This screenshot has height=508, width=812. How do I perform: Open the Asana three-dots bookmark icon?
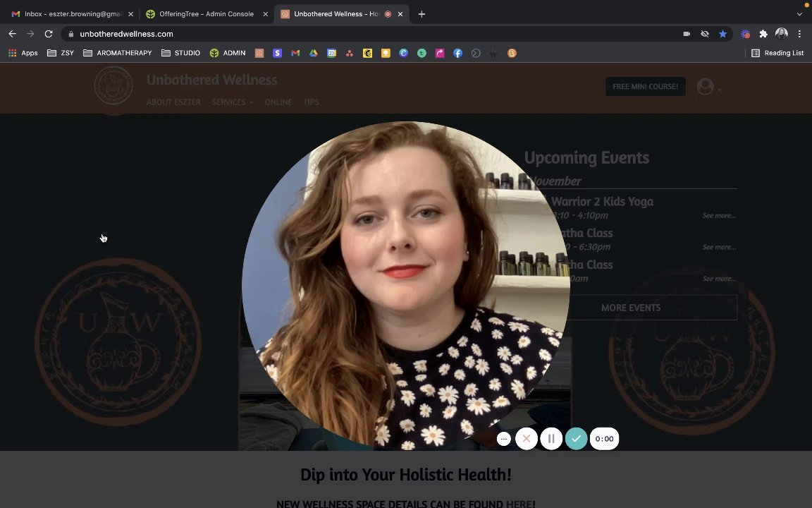[350, 53]
